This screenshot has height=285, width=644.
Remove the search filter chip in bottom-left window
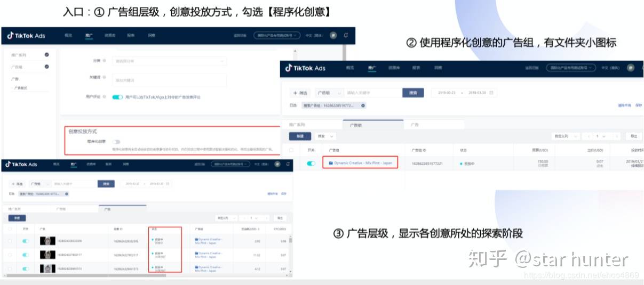pos(66,194)
